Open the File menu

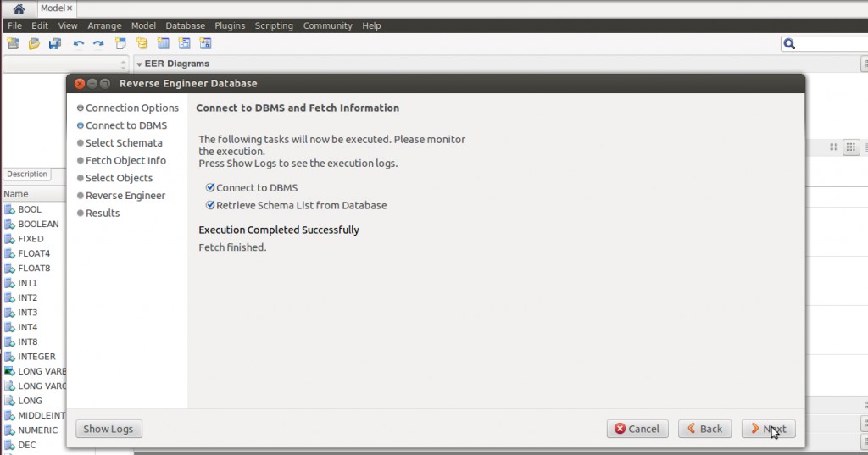pos(15,25)
